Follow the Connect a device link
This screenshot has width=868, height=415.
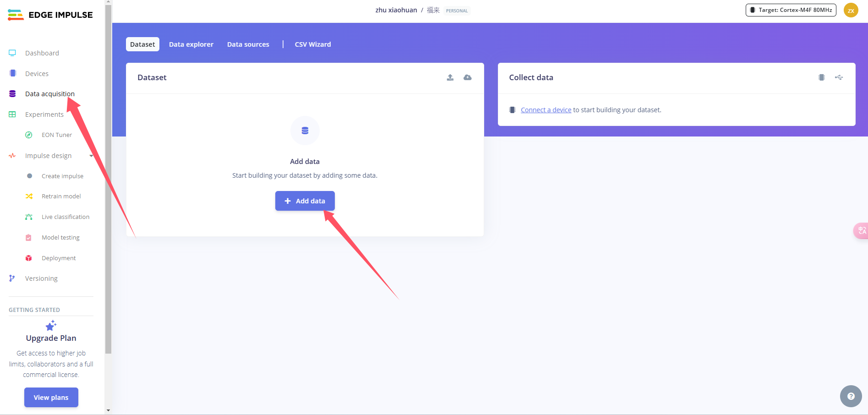click(x=546, y=110)
